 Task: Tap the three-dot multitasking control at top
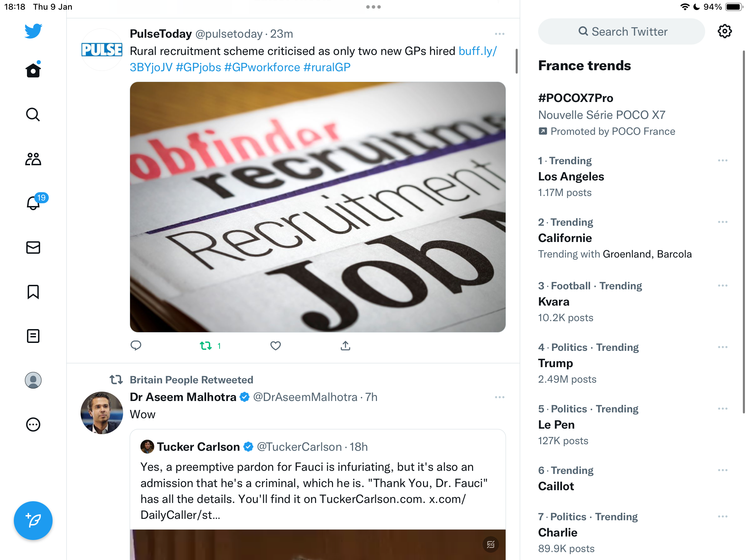373,7
